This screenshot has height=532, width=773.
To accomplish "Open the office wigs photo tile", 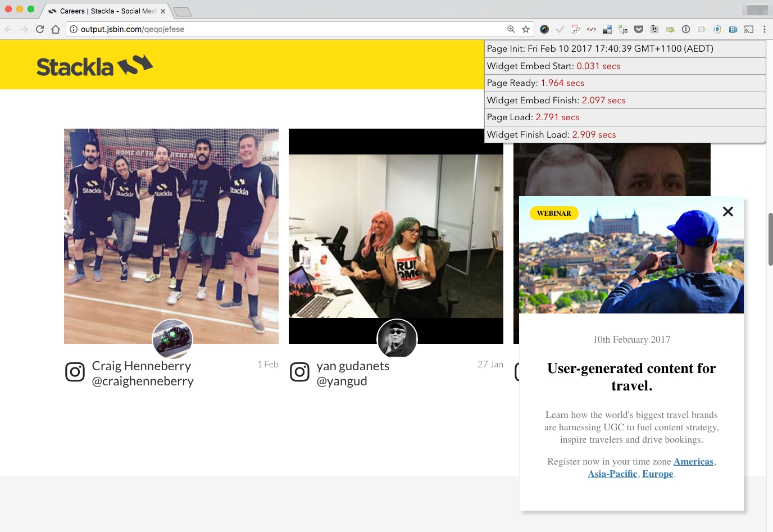I will click(396, 236).
